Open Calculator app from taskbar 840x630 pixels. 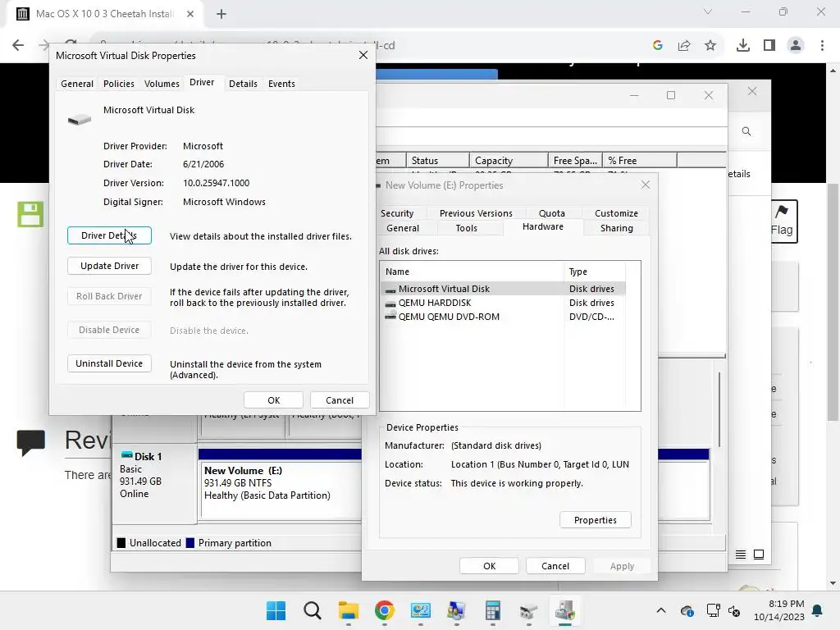(x=492, y=610)
